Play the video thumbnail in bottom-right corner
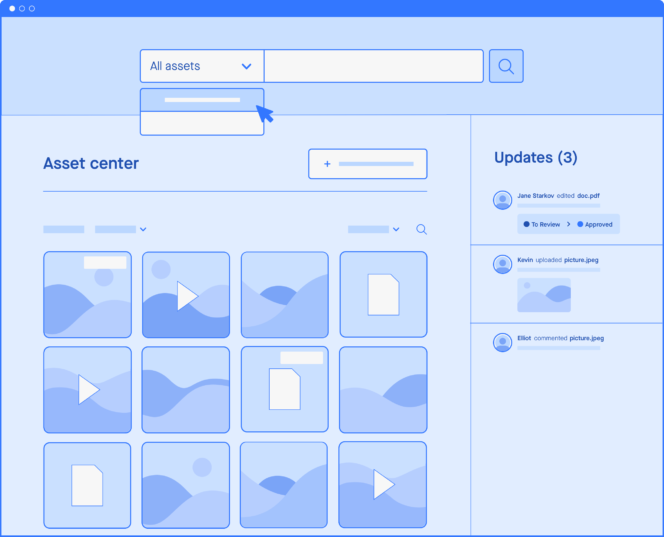Viewport: 664px width, 537px height. tap(383, 485)
